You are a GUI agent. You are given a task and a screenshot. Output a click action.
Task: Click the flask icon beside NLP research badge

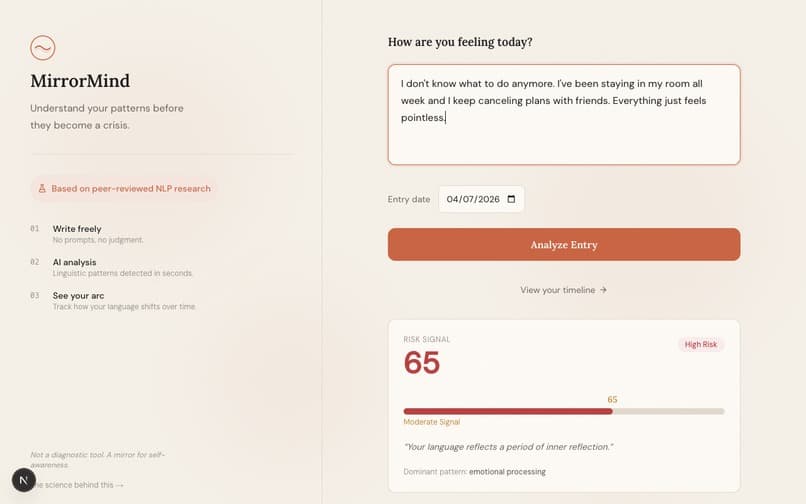42,189
